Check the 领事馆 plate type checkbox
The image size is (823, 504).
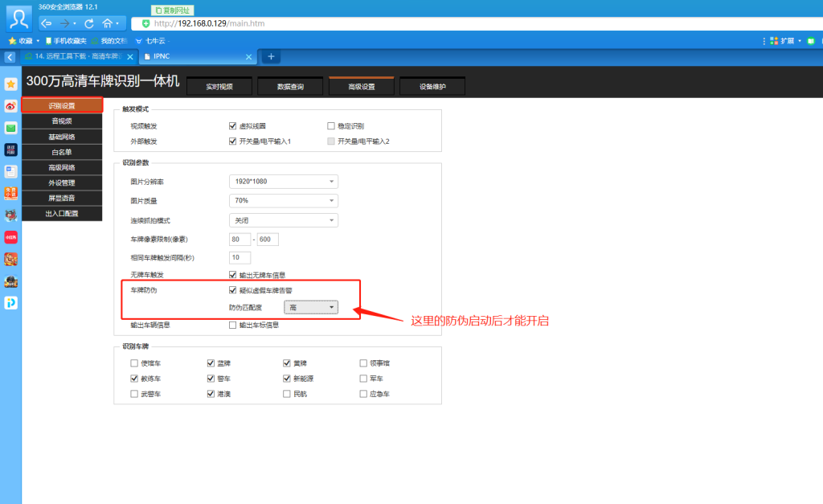[363, 363]
